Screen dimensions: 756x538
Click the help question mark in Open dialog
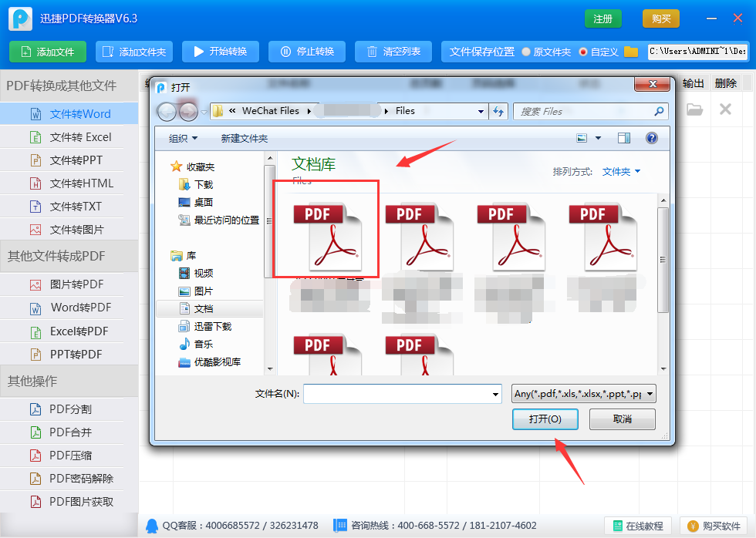click(652, 138)
